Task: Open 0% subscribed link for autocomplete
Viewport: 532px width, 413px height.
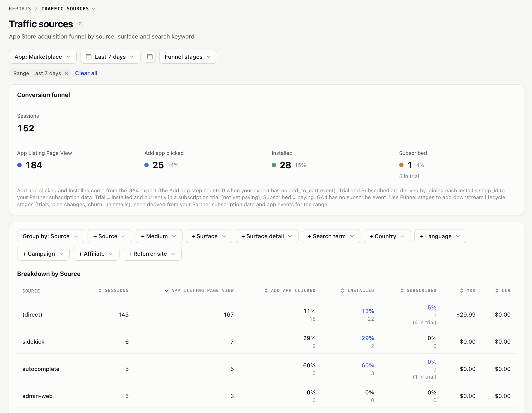Action: (432, 362)
